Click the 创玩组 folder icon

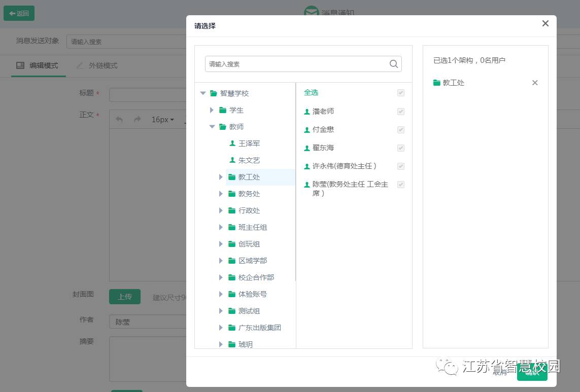pyautogui.click(x=232, y=244)
